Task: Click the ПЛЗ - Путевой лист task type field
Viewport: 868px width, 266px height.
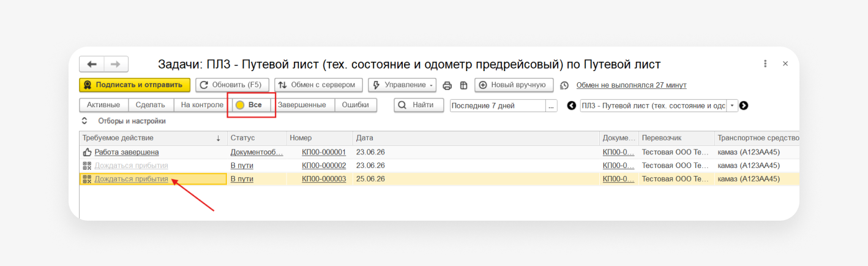Action: click(653, 105)
